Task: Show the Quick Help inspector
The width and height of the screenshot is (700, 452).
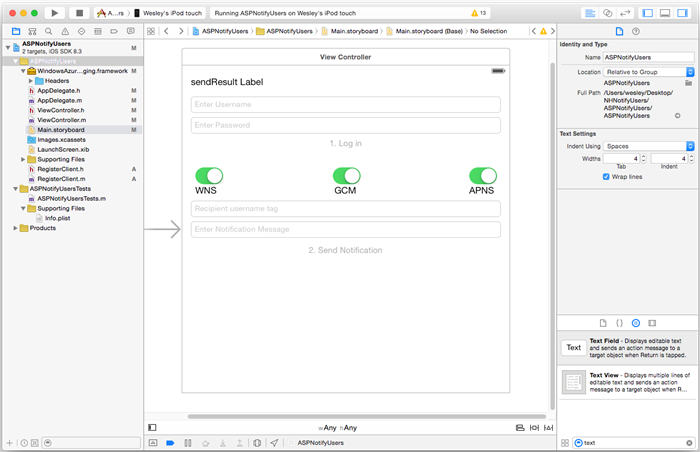Action: [636, 31]
